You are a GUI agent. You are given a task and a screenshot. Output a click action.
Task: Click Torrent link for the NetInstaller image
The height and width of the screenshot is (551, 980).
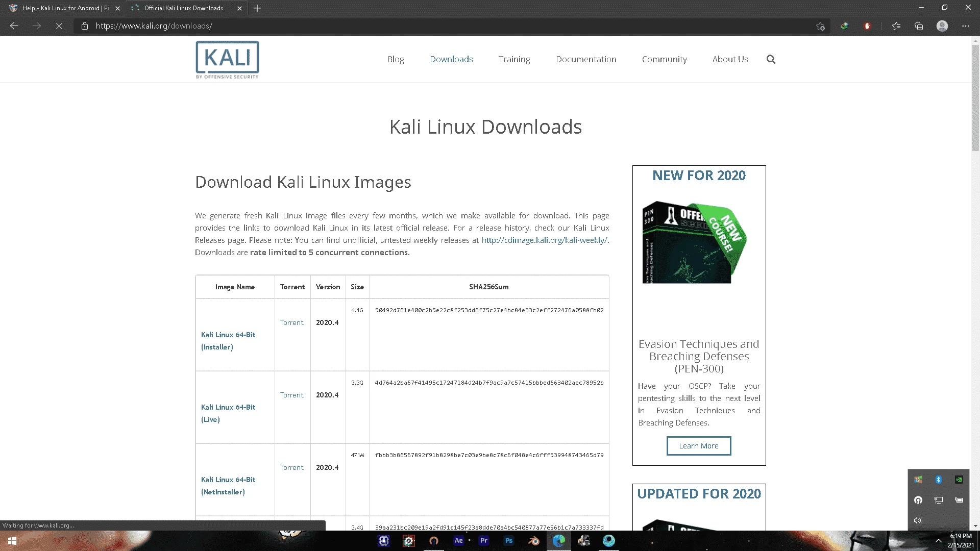point(291,467)
